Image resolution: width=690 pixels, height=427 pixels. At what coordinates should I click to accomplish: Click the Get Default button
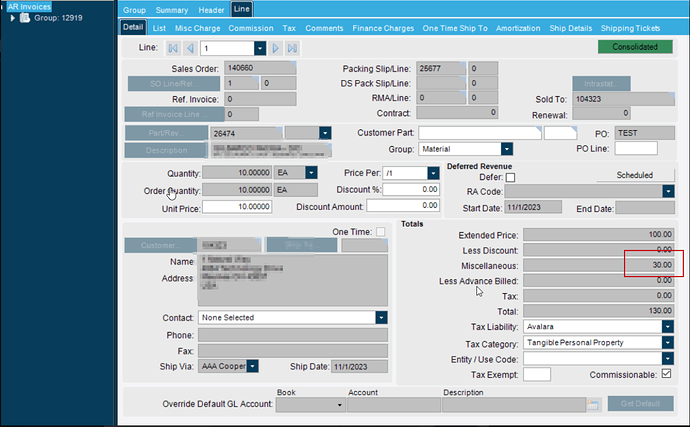pos(640,404)
